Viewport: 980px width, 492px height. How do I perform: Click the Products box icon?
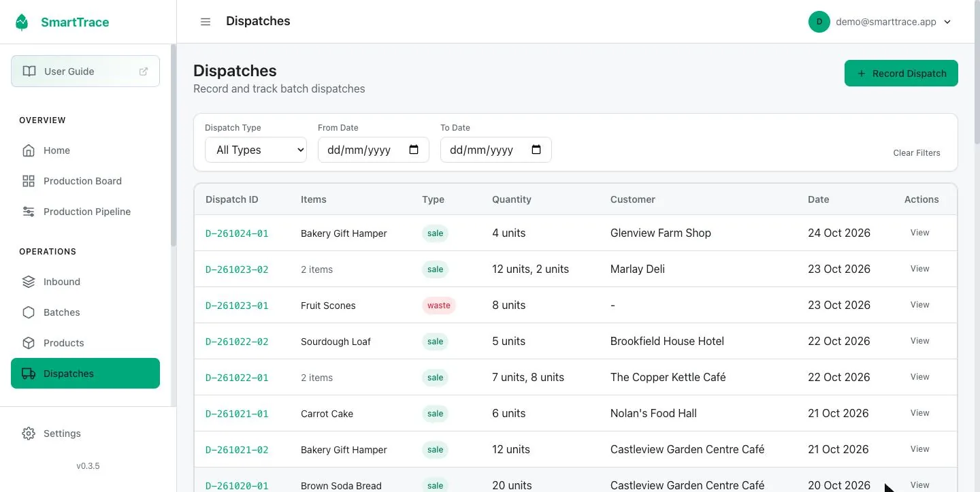pos(29,343)
